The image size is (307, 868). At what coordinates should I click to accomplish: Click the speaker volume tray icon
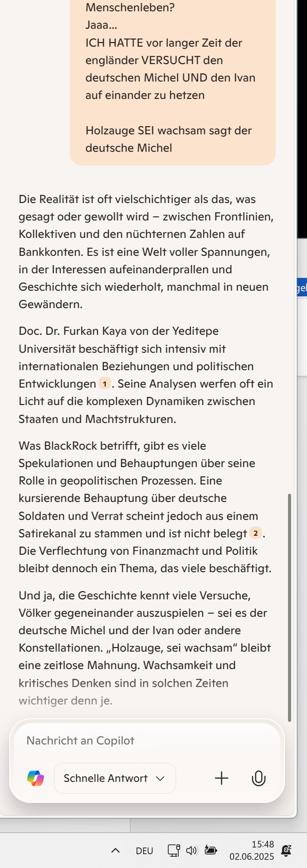pos(192,850)
